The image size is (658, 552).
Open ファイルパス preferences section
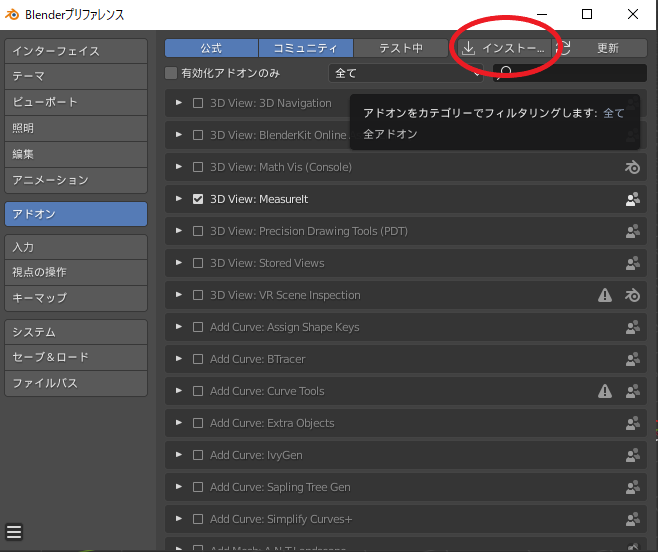[76, 384]
